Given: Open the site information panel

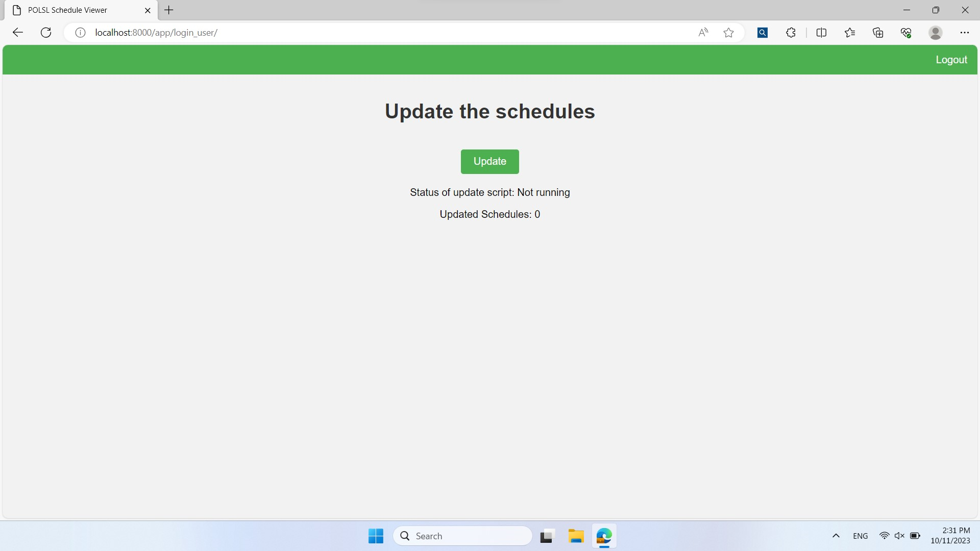Looking at the screenshot, I should tap(80, 32).
